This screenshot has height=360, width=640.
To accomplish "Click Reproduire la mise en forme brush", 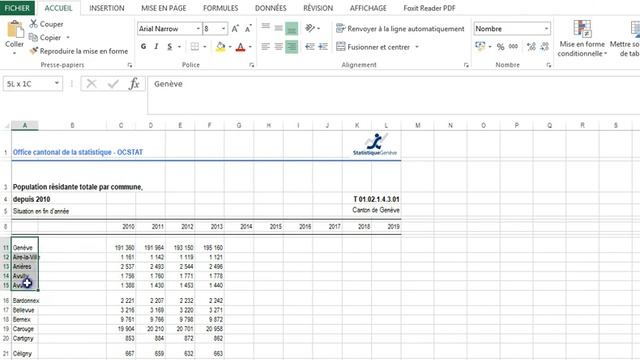I will point(33,51).
